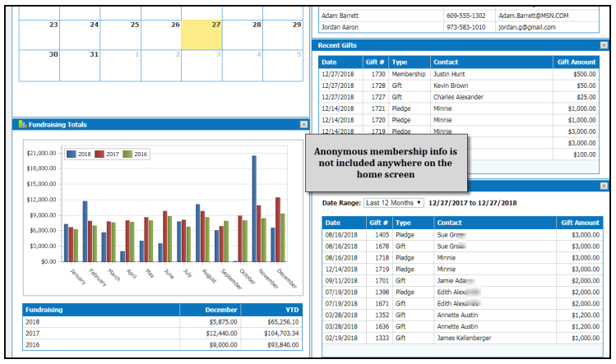Click the blue February 2018 bar

pos(85,231)
